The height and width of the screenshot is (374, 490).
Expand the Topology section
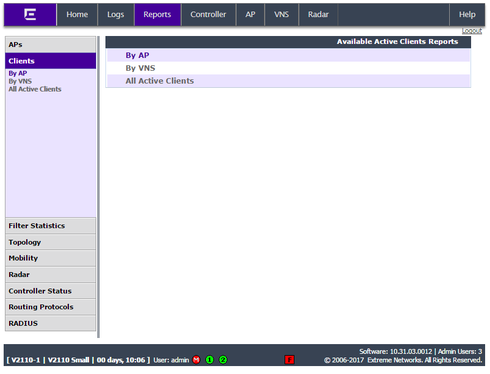(50, 242)
